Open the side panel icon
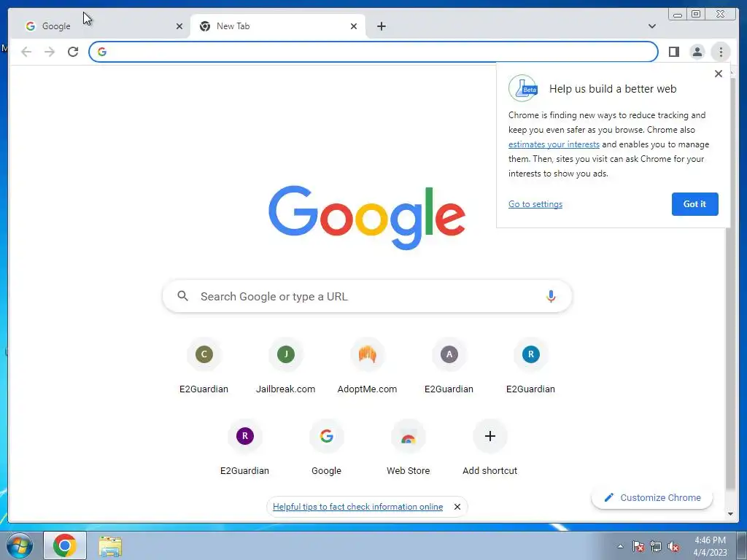Screen dimensions: 747x560 point(673,52)
